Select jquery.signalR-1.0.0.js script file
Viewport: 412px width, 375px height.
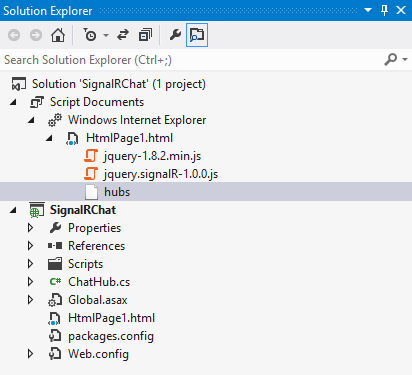[161, 174]
